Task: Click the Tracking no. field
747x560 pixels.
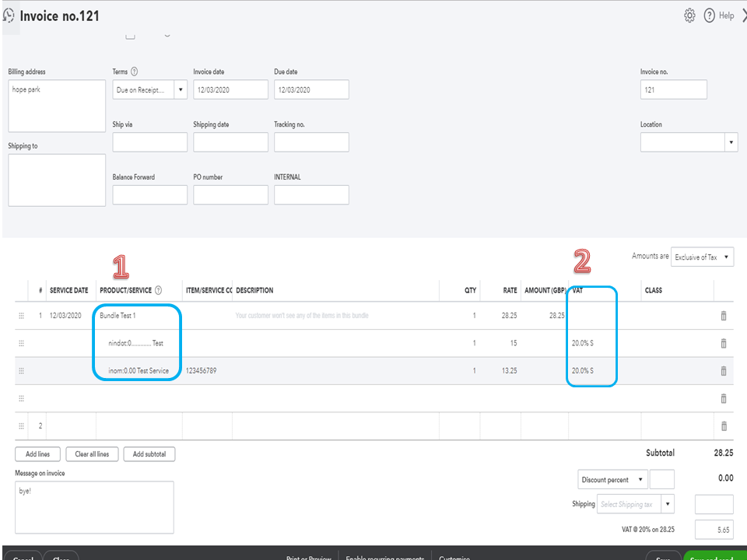Action: tap(311, 142)
